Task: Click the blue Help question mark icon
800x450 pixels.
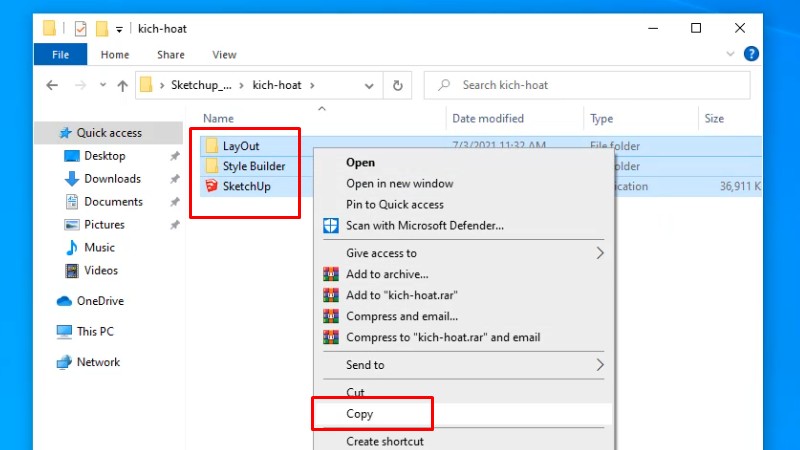Action: tap(751, 54)
